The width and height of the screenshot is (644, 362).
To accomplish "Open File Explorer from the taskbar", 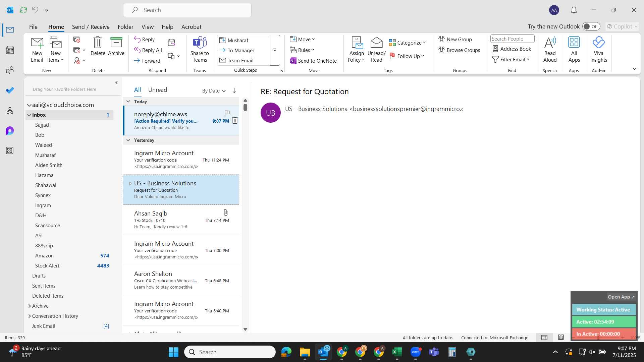I will point(305,352).
